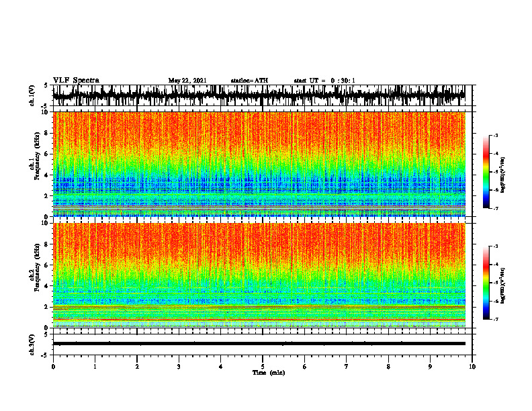Click the ch.1 frequency tick label "4"

point(46,175)
